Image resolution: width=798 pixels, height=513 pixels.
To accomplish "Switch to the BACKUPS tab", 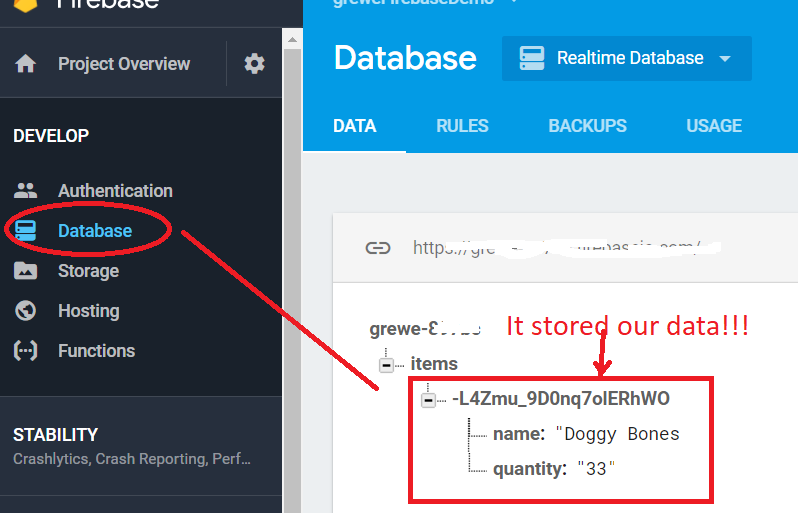I will [587, 126].
